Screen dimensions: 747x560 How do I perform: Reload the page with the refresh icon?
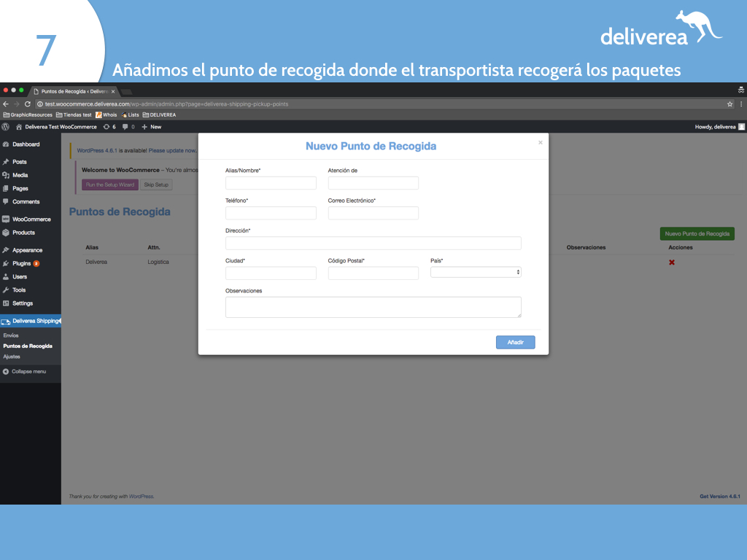28,104
